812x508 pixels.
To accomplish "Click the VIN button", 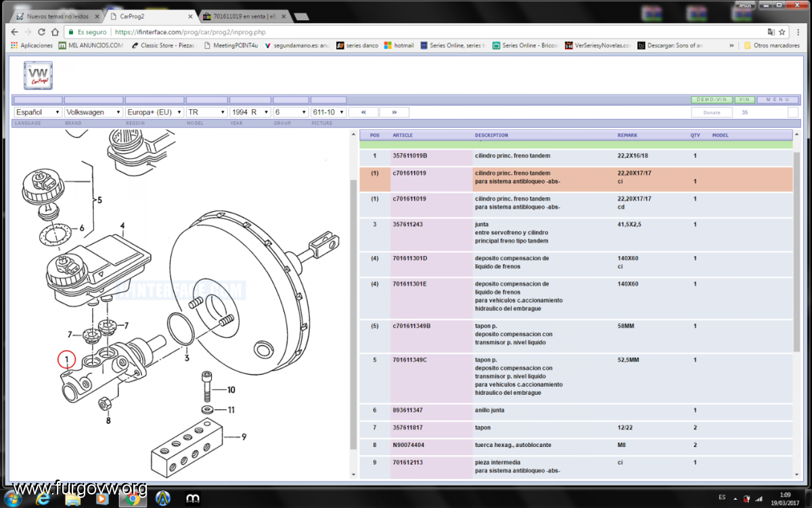I will point(745,100).
